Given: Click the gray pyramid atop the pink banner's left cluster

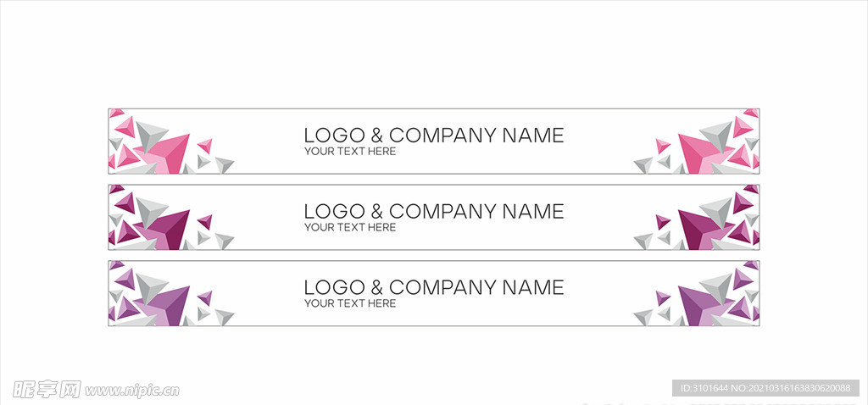Looking at the screenshot, I should 149,135.
